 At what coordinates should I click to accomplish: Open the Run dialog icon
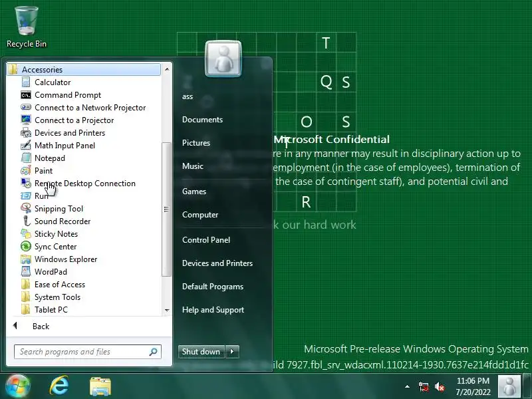pyautogui.click(x=26, y=196)
